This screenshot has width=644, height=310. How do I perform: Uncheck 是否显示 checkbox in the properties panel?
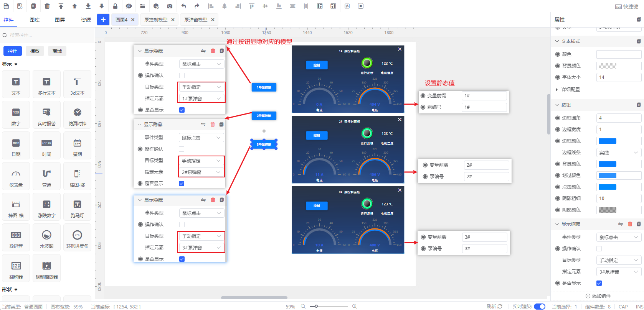599,283
